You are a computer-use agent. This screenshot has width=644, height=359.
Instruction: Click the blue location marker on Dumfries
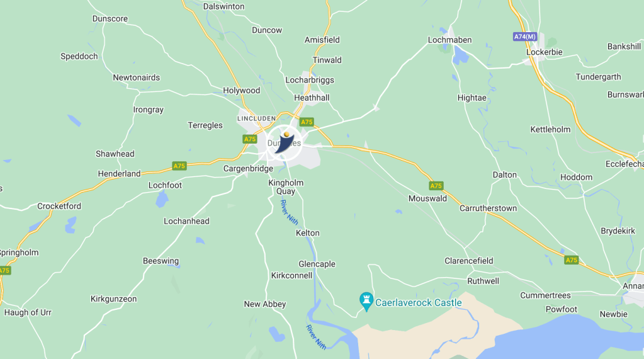click(x=284, y=143)
